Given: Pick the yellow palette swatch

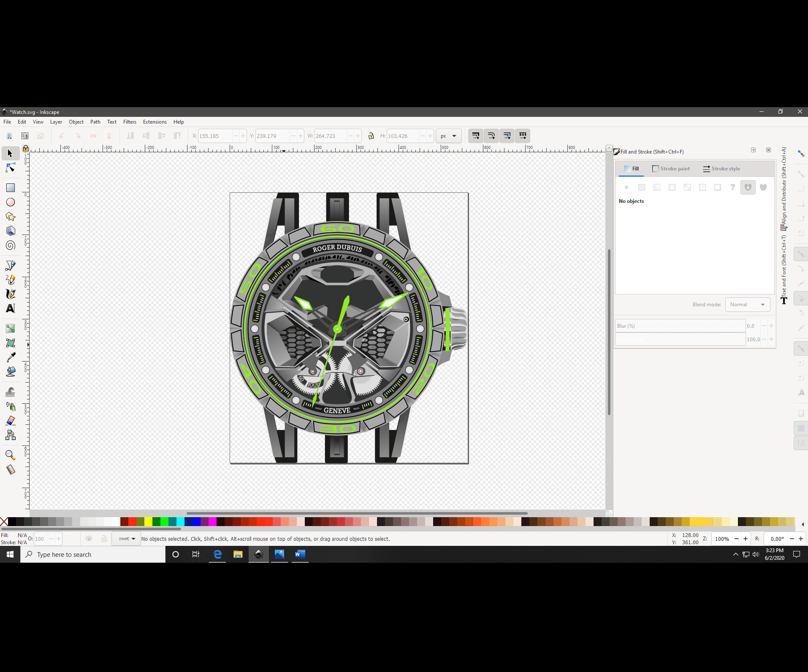Looking at the screenshot, I should coord(148,522).
